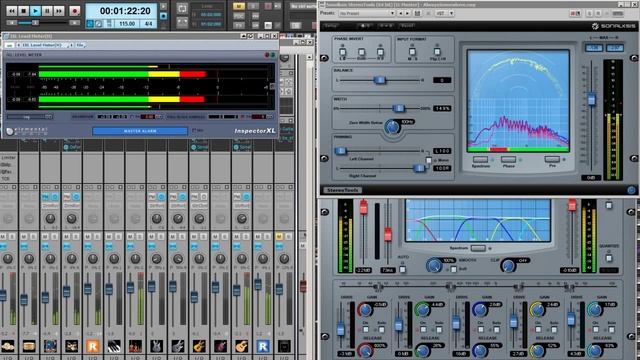Click the Spectrum button under StereoTools display
Viewport: 640px width, 360px height.
click(480, 159)
